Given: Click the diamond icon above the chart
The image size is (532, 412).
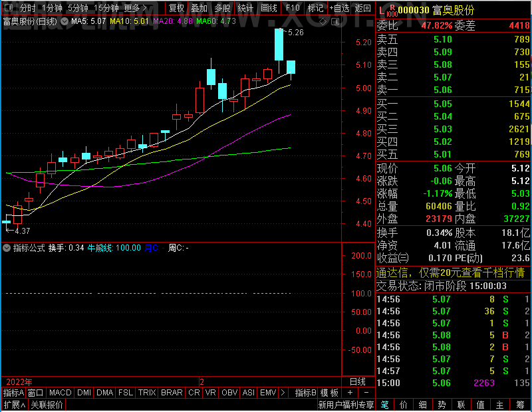Looking at the screenshot, I should click(323, 22).
